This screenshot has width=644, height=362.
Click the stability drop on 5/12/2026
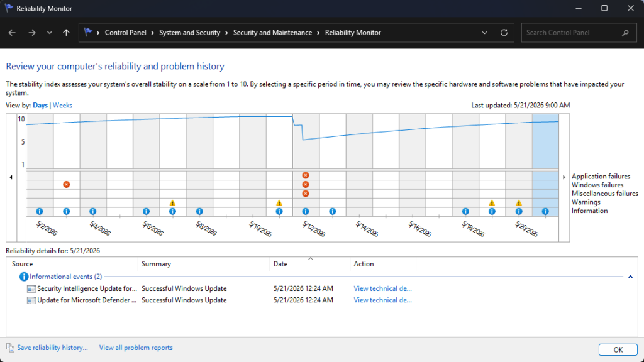303,133
